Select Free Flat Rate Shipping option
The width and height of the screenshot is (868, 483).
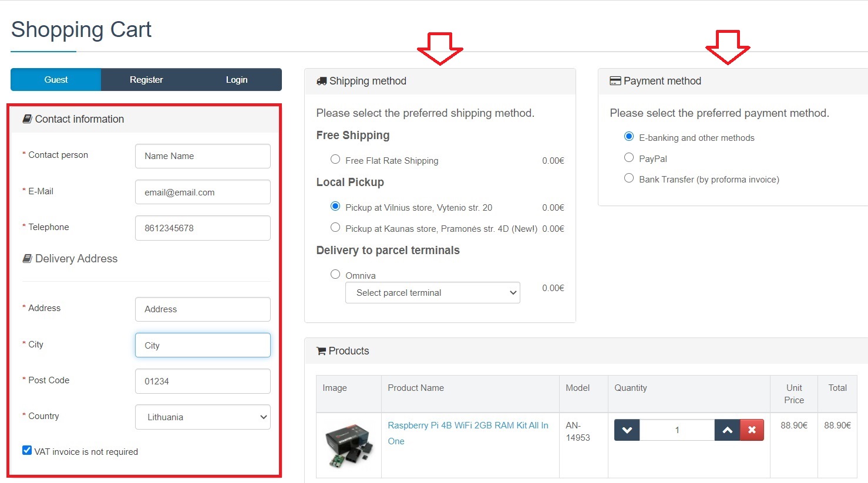tap(335, 160)
